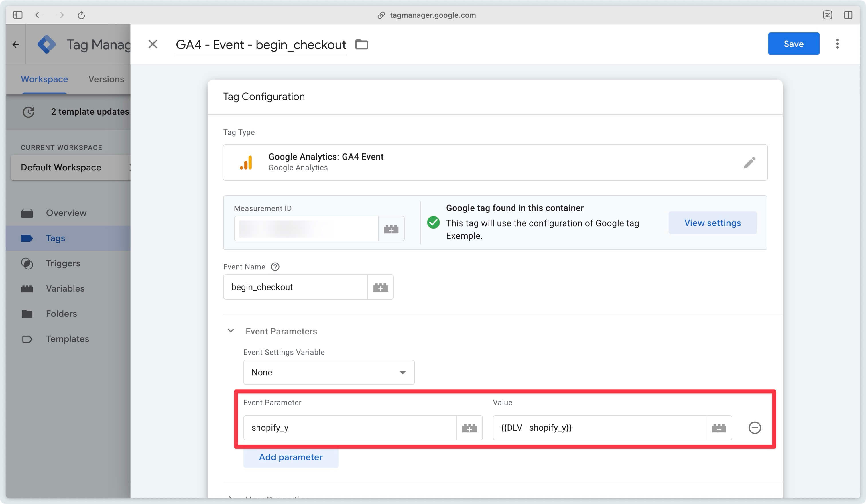Insert variable for Measurement ID
Viewport: 866px width, 504px height.
(391, 229)
